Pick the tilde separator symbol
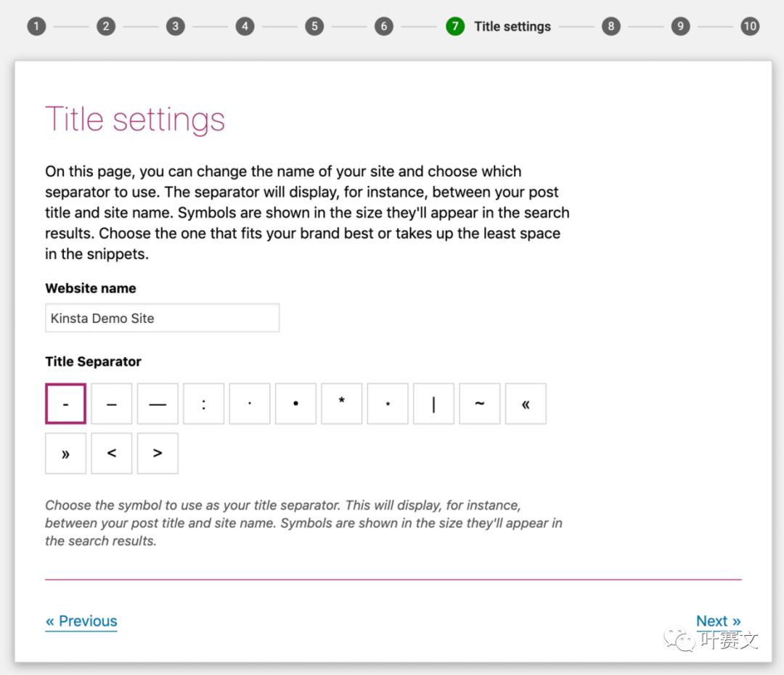The height and width of the screenshot is (675, 784). [x=479, y=404]
